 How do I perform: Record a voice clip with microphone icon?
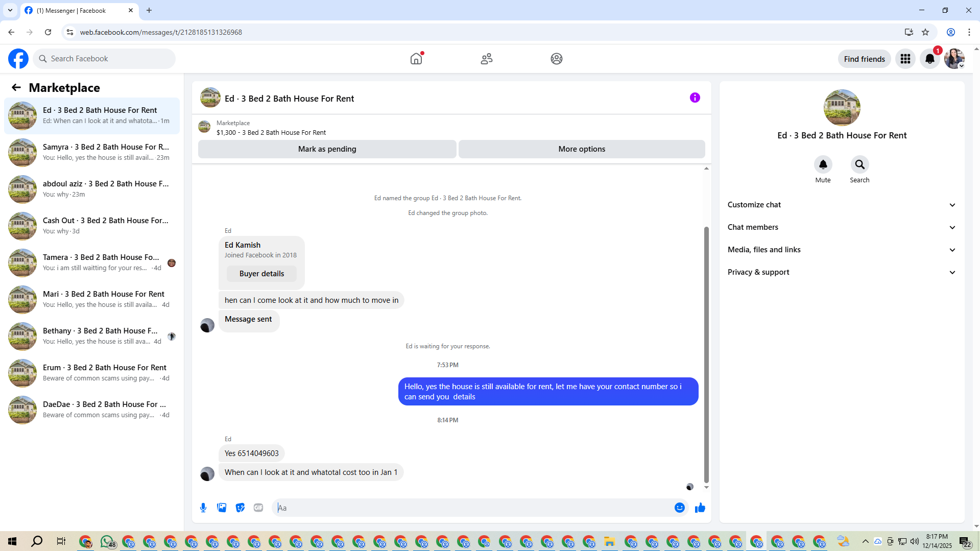(x=203, y=508)
